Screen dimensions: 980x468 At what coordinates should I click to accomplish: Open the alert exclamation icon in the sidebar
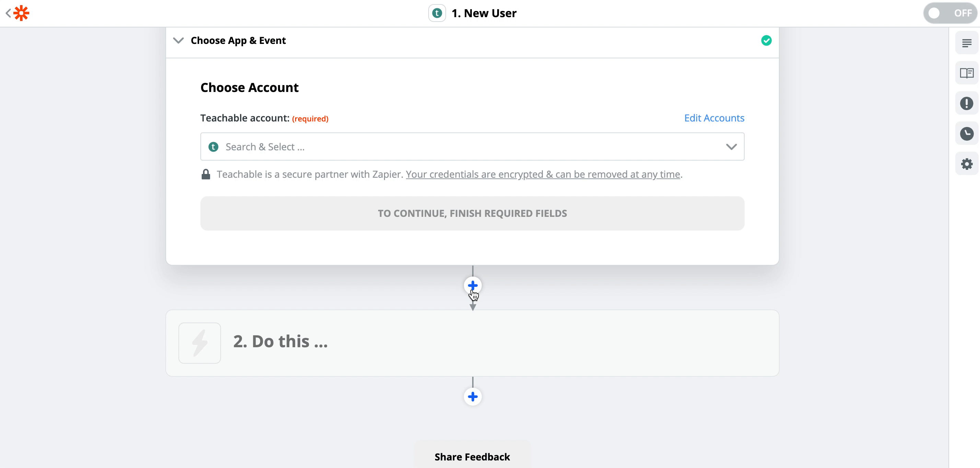(x=966, y=103)
